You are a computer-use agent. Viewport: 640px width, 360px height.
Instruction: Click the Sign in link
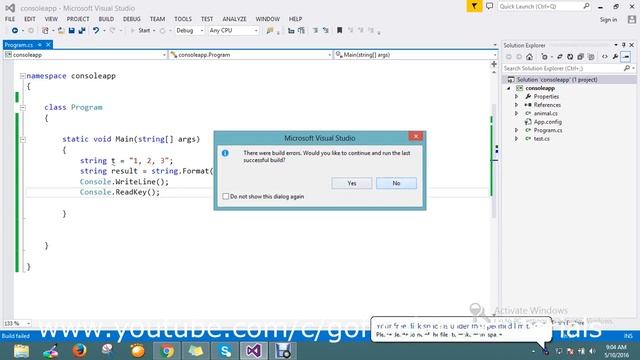click(608, 20)
